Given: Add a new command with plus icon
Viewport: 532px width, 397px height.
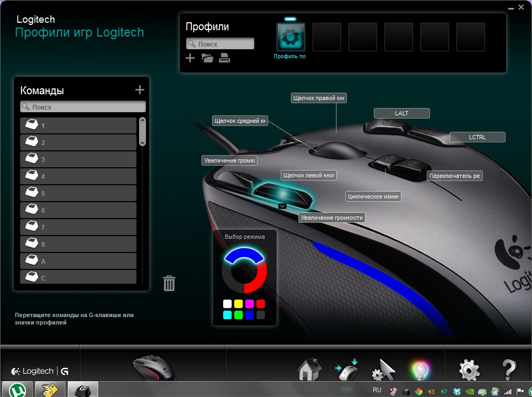Looking at the screenshot, I should 140,90.
